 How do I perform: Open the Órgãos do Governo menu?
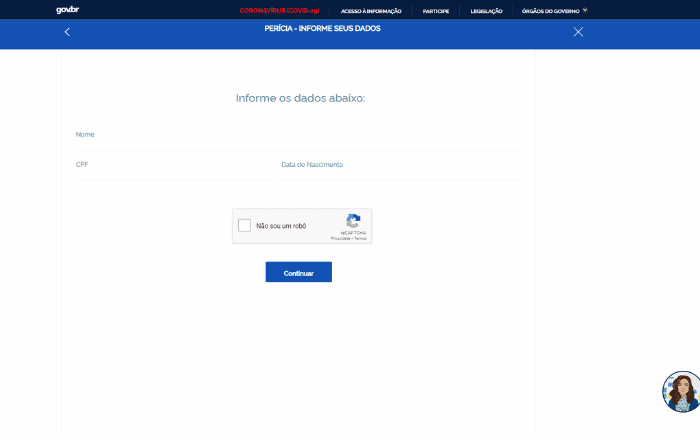[550, 10]
